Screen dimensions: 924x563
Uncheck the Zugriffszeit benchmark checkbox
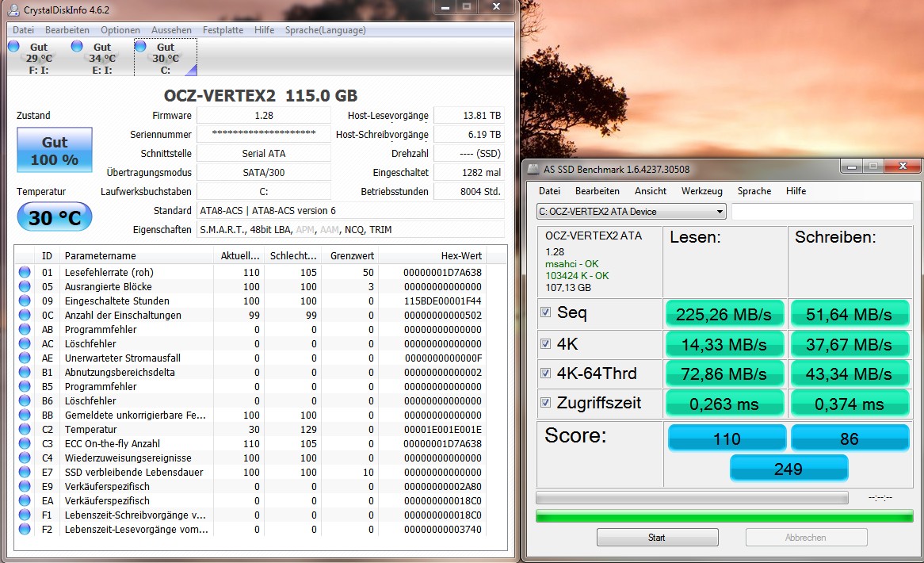(x=546, y=403)
